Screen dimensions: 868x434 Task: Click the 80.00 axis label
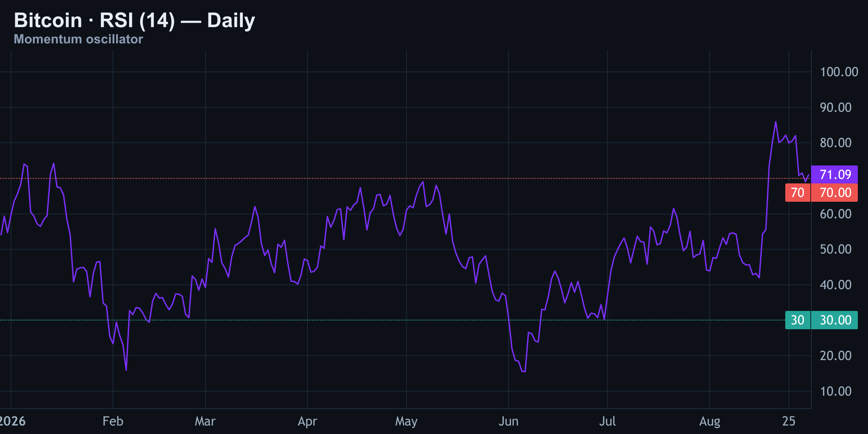pos(835,143)
